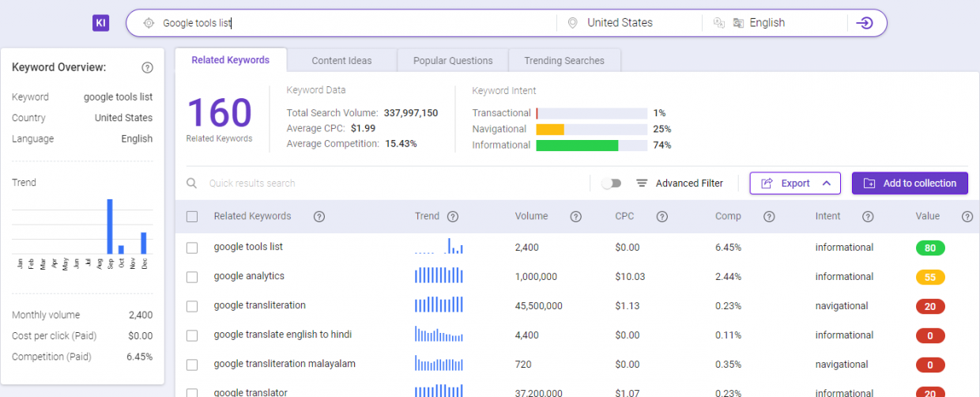Viewport: 980px width, 397px height.
Task: Click the target icon in search bar
Action: (149, 23)
